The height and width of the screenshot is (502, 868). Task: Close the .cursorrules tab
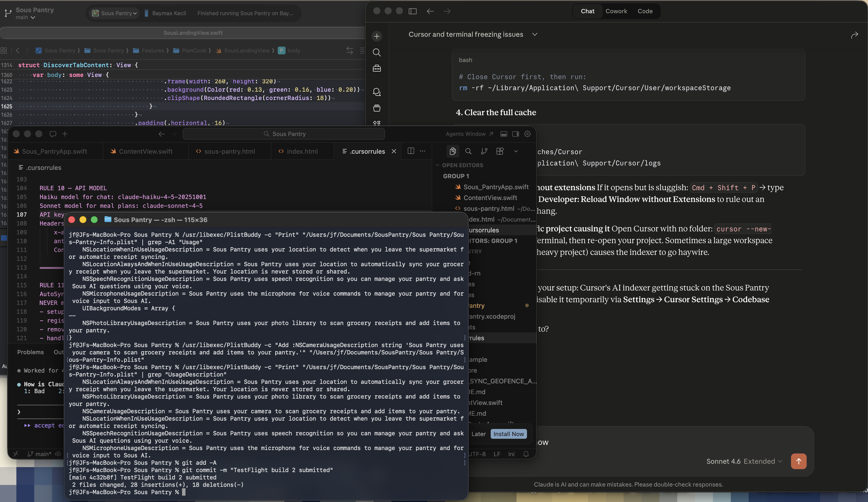[x=394, y=151]
